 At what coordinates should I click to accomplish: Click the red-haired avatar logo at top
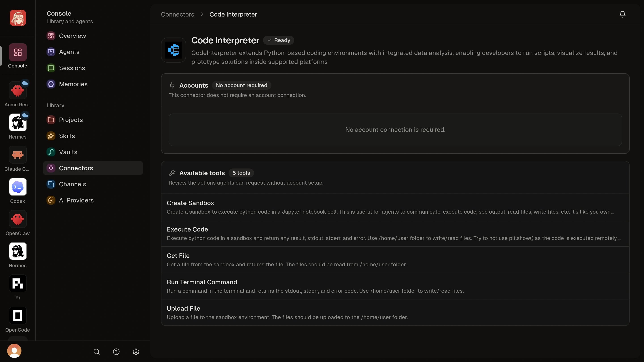point(18,18)
